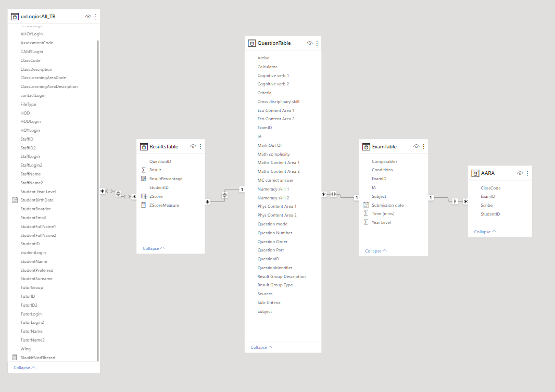The image size is (555, 392).
Task: Toggle visibility of uvLoginsAll_TB table
Action: 88,17
